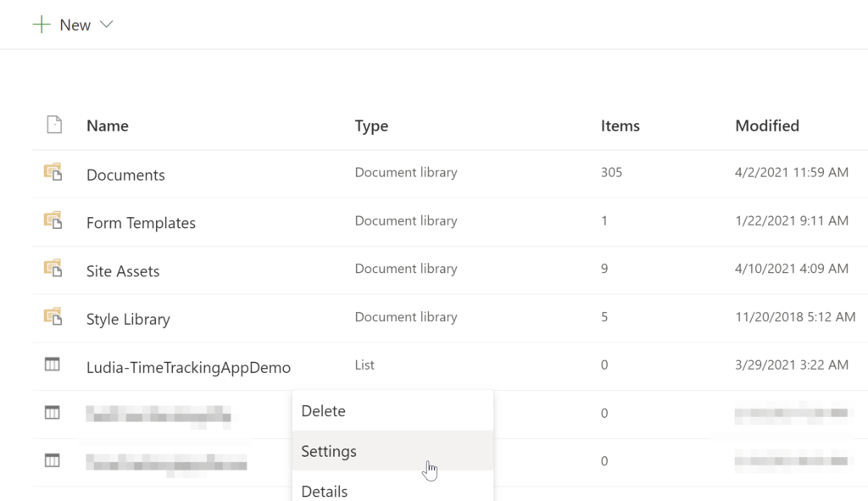Click the plus icon beside New
Viewport: 868px width, 501px height.
(41, 25)
